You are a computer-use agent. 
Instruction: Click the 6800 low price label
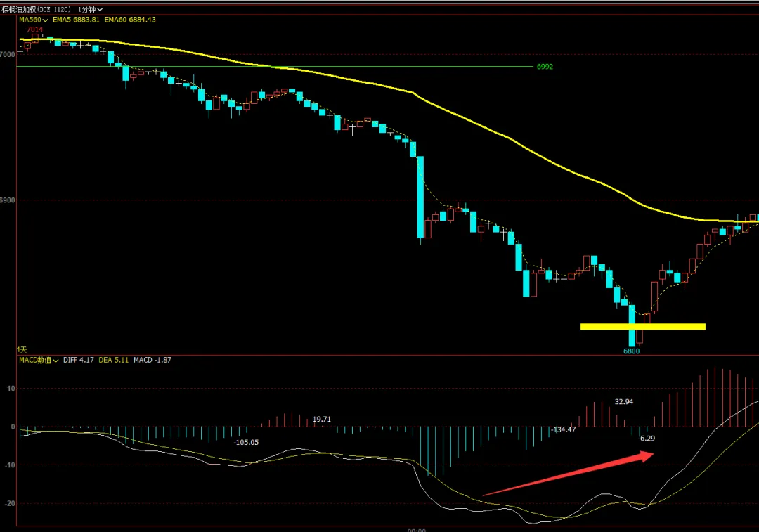click(631, 351)
